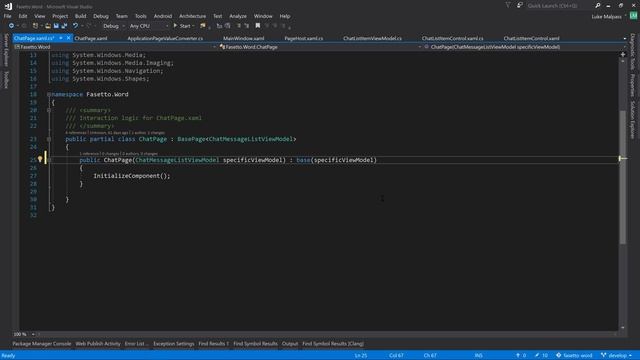640x360 pixels.
Task: Open the 100 % zoom level dropdown
Action: [24, 334]
